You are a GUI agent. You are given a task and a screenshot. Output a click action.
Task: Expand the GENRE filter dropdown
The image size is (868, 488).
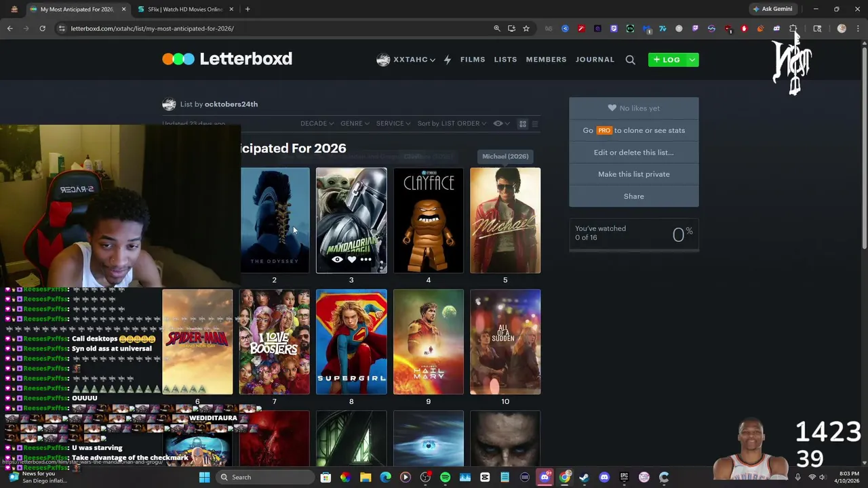click(x=355, y=123)
